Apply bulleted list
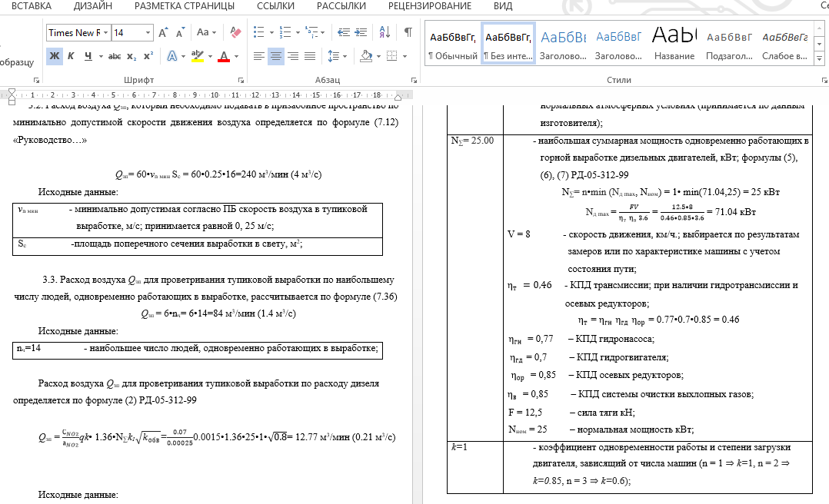 pos(258,33)
